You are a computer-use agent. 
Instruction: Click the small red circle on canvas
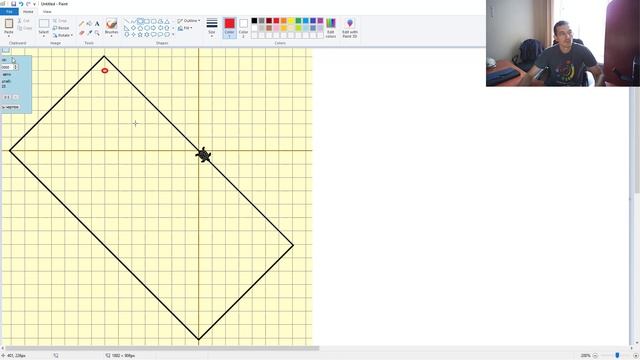click(105, 71)
